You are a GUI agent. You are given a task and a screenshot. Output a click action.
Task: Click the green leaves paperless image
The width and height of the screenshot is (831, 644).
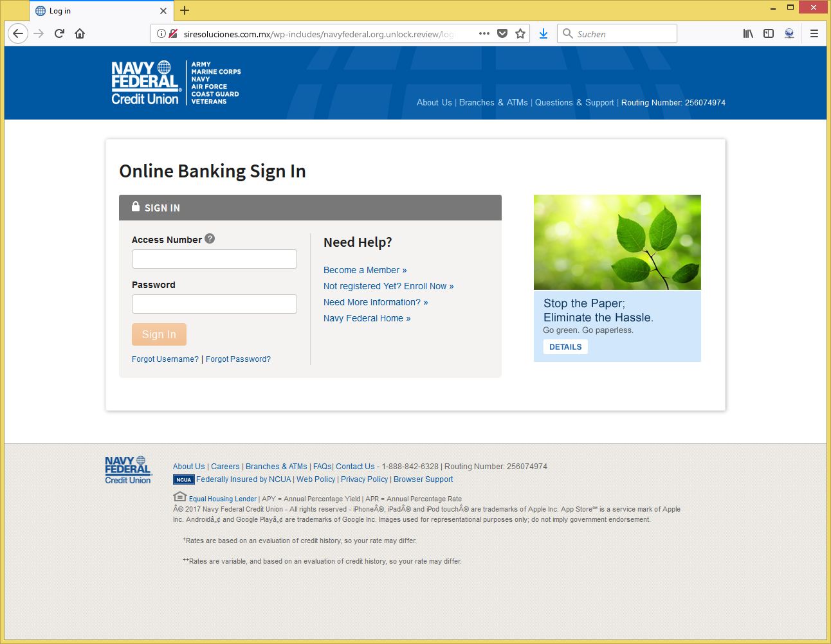pos(617,242)
